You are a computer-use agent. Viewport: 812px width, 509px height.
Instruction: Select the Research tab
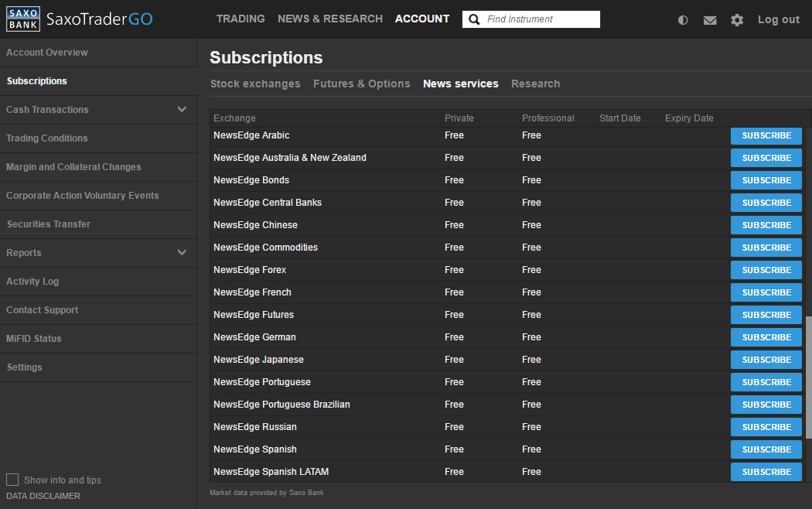coord(535,84)
